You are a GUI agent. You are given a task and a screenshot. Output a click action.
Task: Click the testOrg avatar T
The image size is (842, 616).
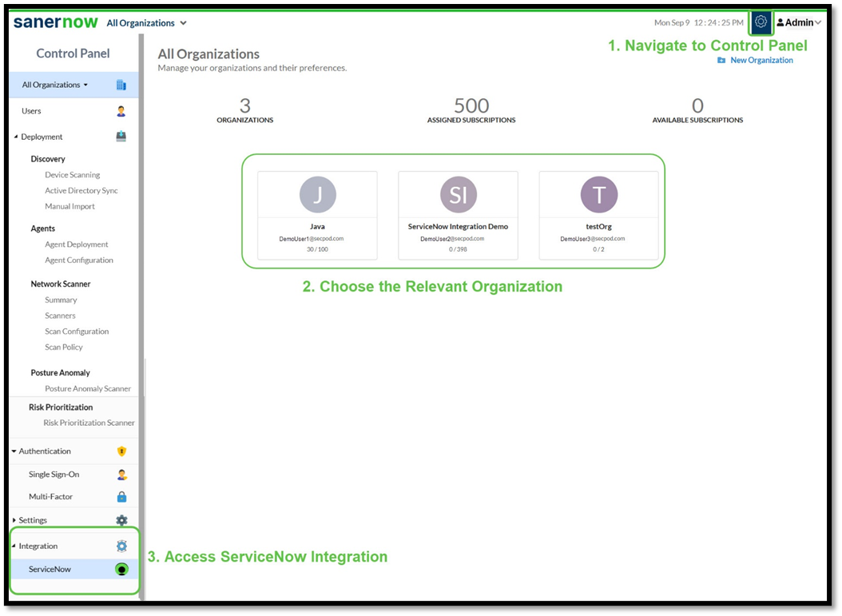[x=598, y=194]
